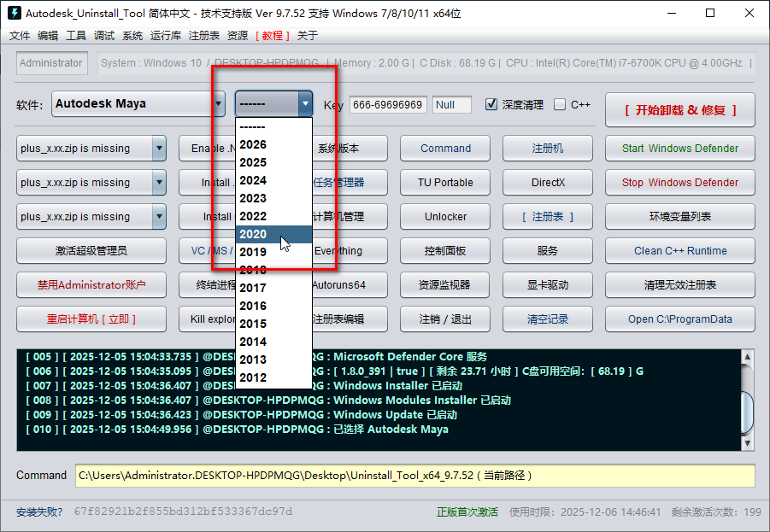Image resolution: width=770 pixels, height=532 pixels.
Task: Open TU Portable
Action: [x=445, y=183]
